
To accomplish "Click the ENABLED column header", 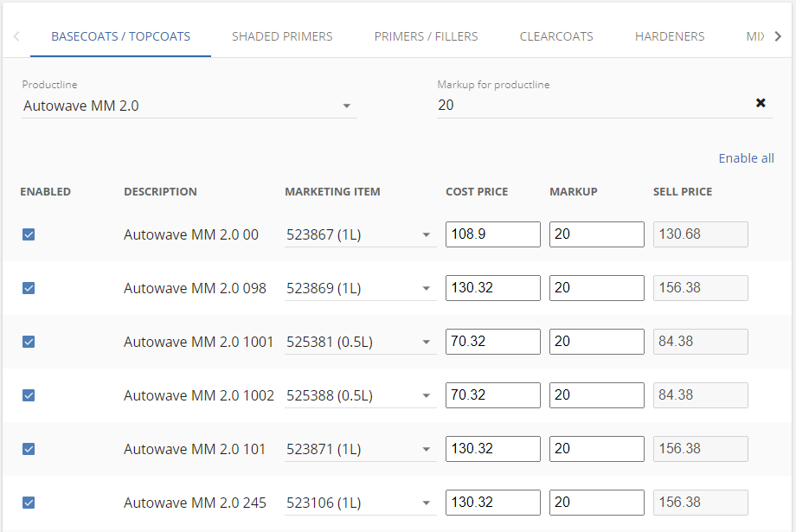I will tap(46, 192).
